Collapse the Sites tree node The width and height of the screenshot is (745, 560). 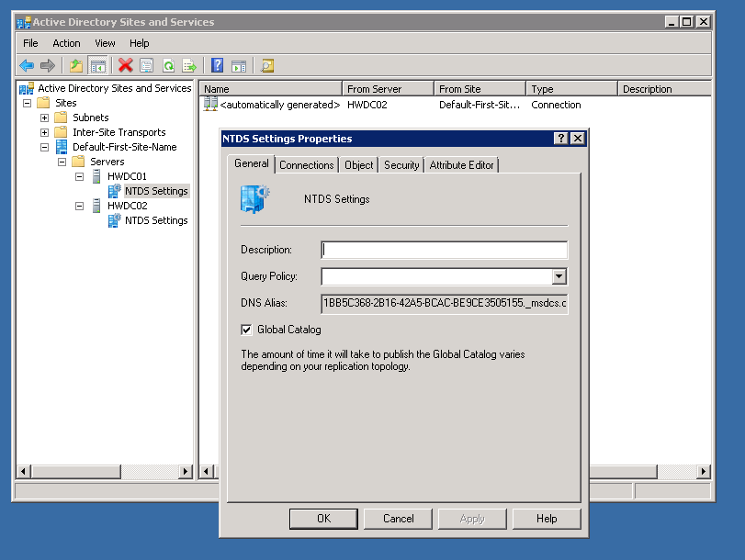coord(27,103)
